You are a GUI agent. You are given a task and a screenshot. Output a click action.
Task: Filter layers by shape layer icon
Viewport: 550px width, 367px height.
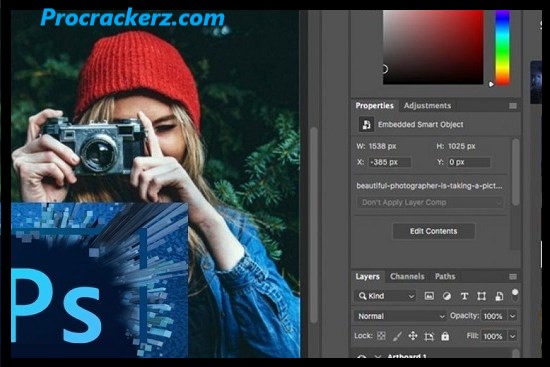coord(481,296)
